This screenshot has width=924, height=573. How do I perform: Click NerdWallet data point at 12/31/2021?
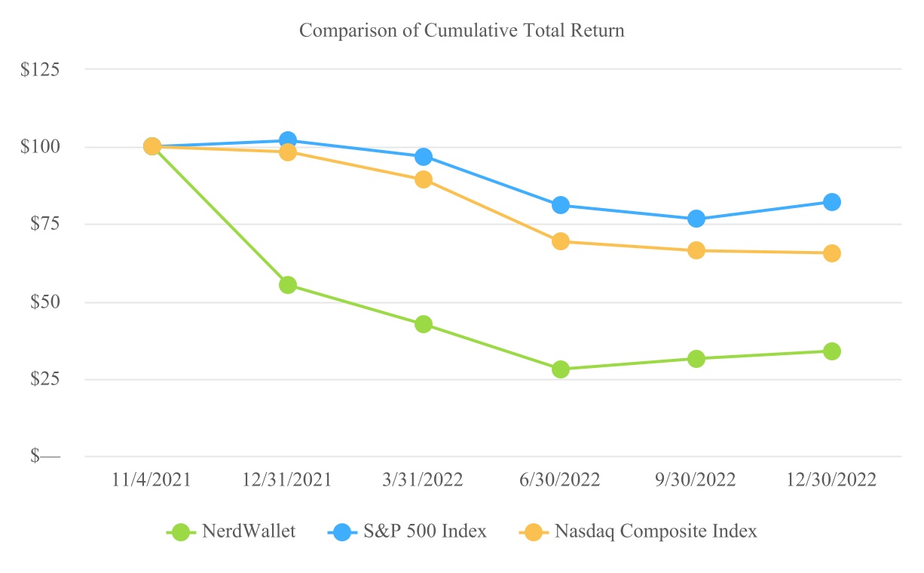(x=288, y=285)
